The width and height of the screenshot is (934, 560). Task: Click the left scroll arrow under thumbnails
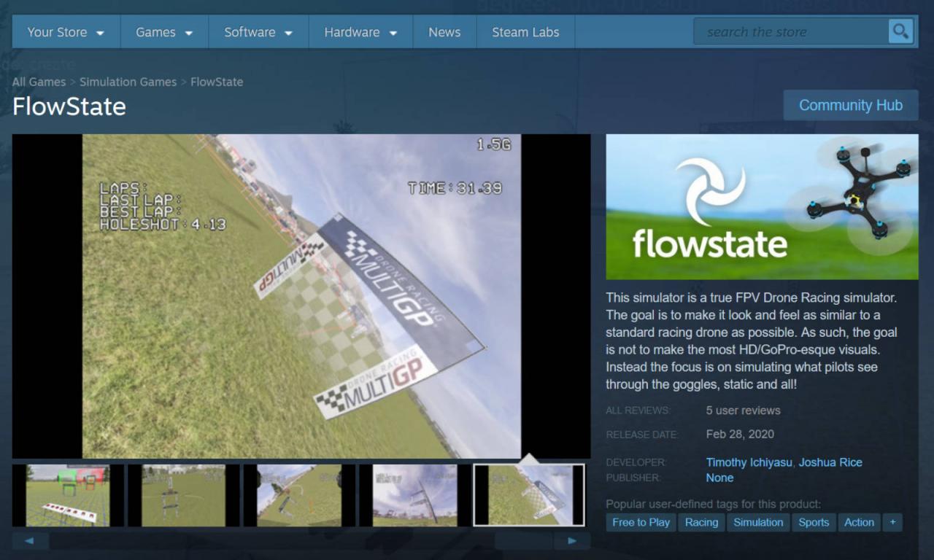coord(30,540)
